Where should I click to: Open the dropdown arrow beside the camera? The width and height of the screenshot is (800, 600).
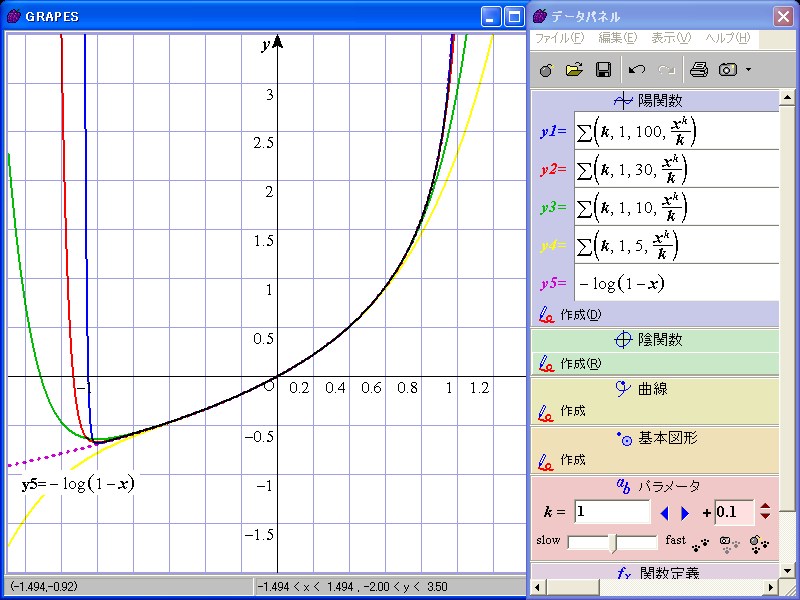748,70
